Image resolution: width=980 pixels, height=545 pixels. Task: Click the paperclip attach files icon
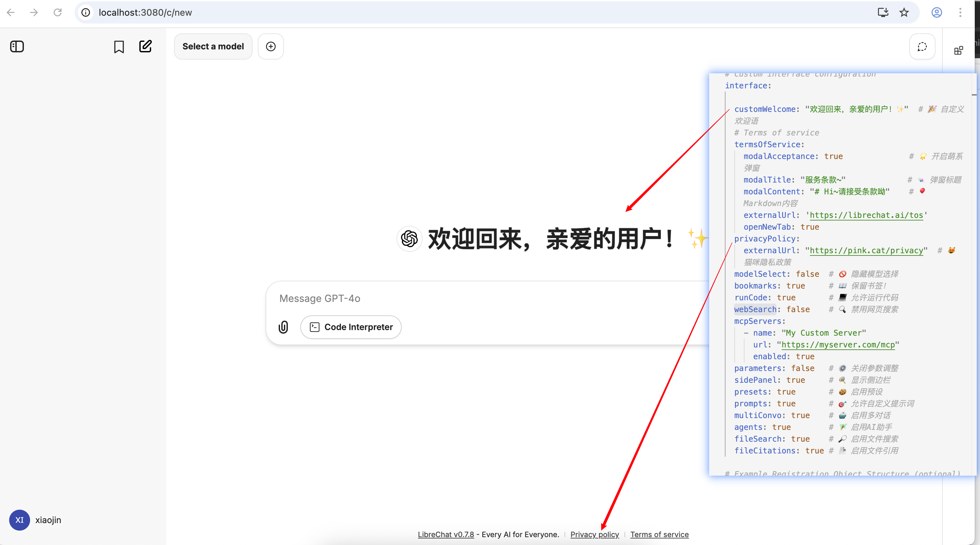point(283,327)
